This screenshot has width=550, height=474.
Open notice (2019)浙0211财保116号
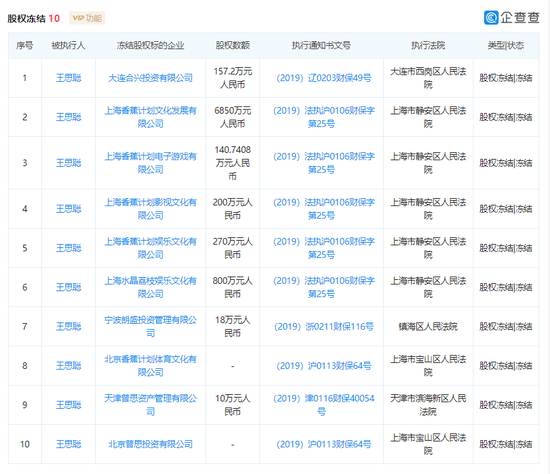(x=323, y=327)
